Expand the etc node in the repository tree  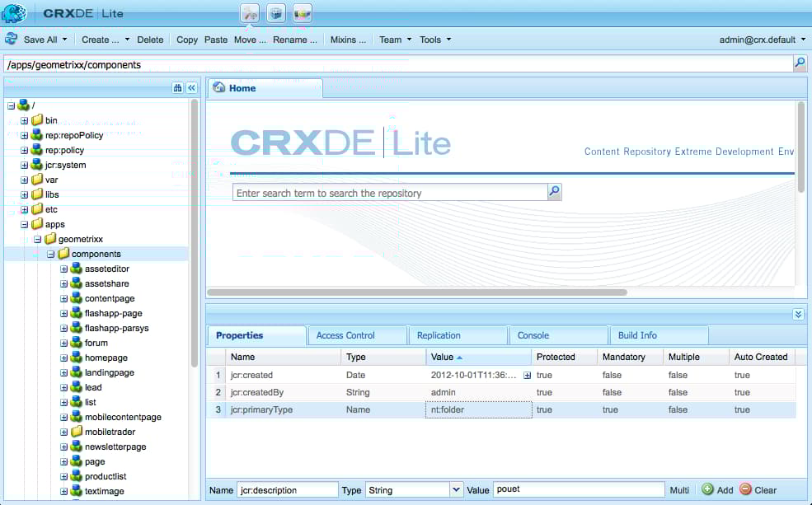pyautogui.click(x=23, y=209)
